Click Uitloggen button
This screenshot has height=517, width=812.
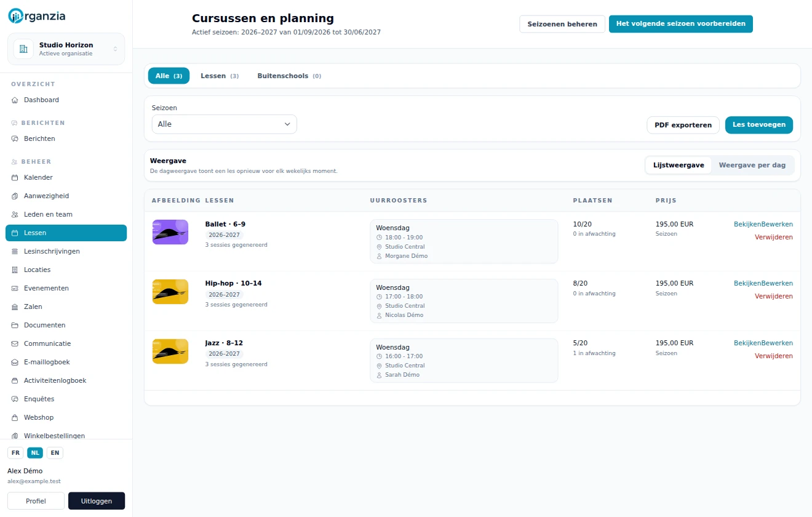coord(97,501)
